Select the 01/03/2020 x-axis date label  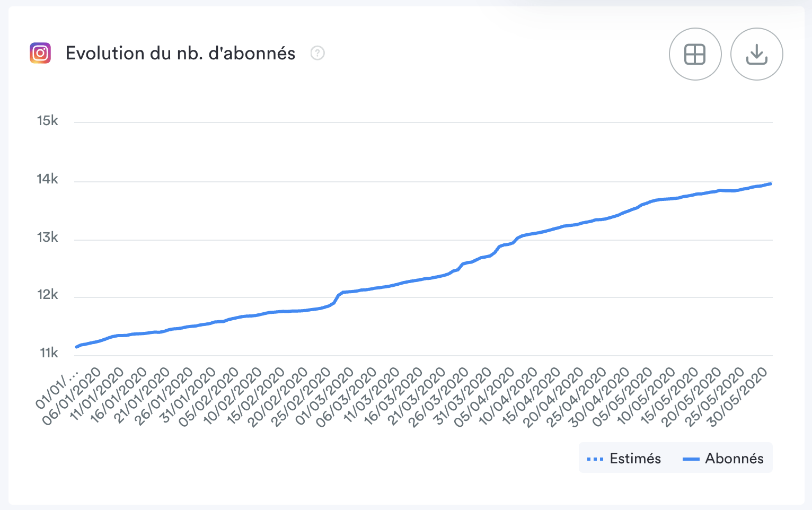pyautogui.click(x=324, y=397)
